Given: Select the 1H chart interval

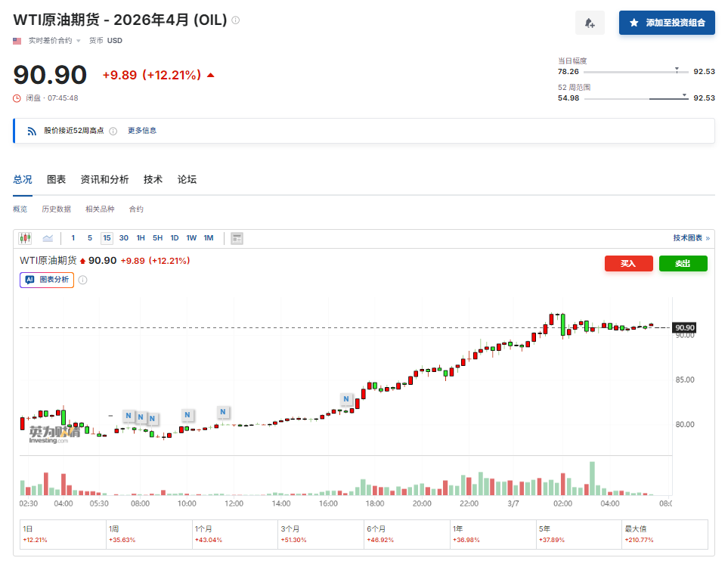Looking at the screenshot, I should (x=141, y=238).
